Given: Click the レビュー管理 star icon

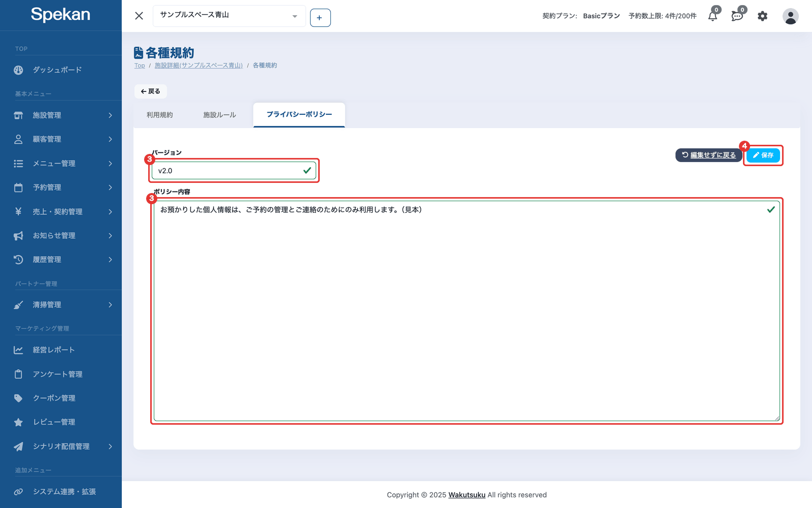Looking at the screenshot, I should (18, 422).
